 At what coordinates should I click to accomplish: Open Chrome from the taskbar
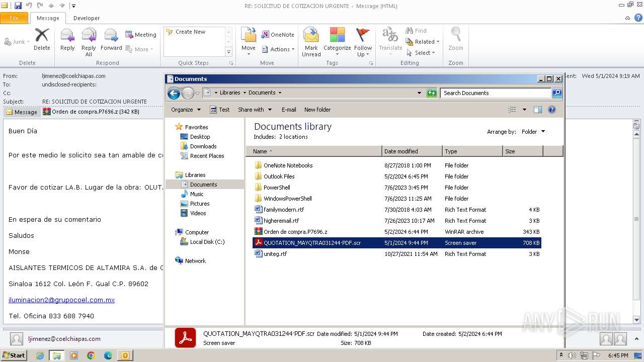pyautogui.click(x=91, y=355)
